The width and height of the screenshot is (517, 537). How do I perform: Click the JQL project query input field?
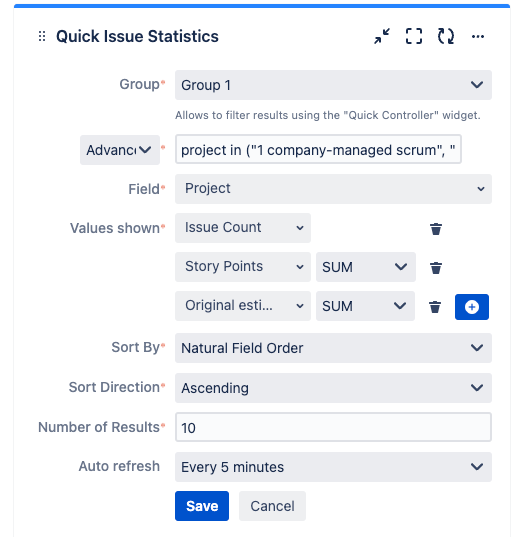pyautogui.click(x=318, y=149)
